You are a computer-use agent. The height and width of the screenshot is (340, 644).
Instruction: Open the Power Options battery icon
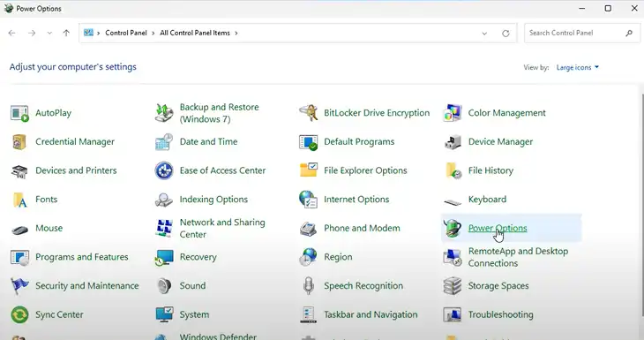pyautogui.click(x=453, y=228)
